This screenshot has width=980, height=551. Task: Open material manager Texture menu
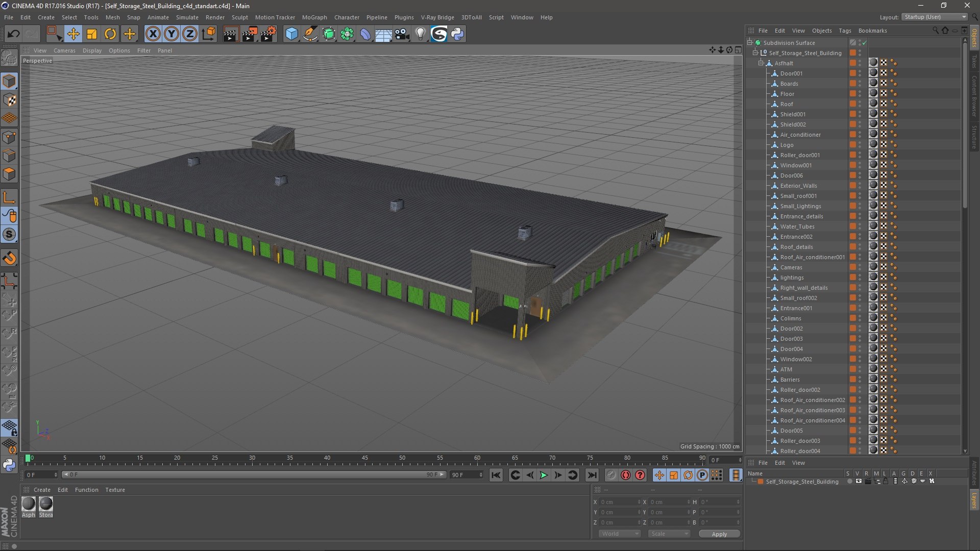115,490
